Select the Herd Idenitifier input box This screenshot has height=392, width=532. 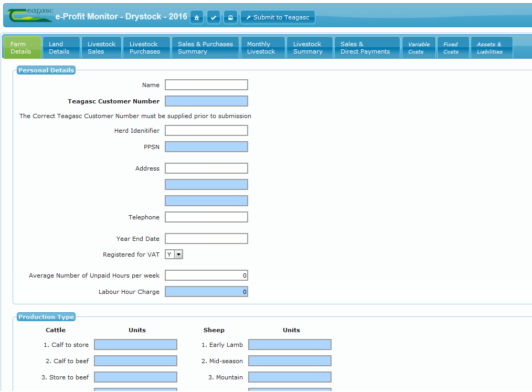[206, 131]
